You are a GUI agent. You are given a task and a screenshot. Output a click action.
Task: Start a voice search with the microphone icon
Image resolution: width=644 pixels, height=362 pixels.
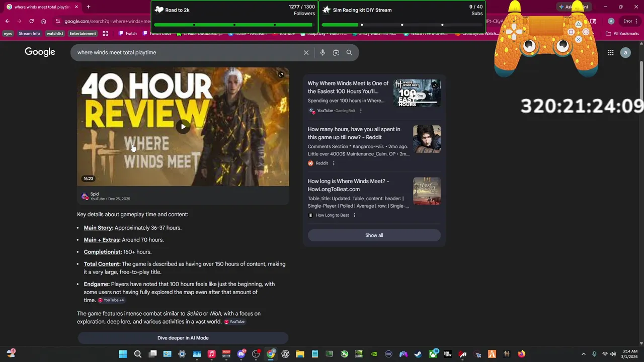click(x=323, y=52)
